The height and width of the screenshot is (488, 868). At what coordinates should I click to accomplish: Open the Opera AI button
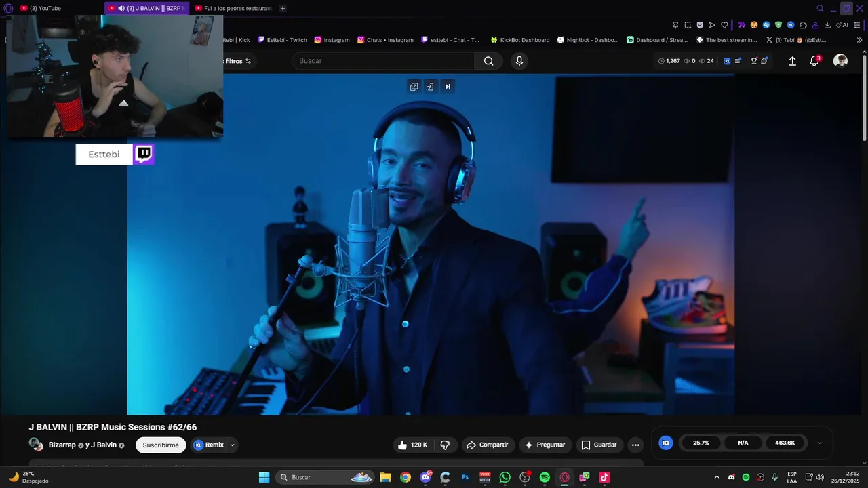pos(843,25)
